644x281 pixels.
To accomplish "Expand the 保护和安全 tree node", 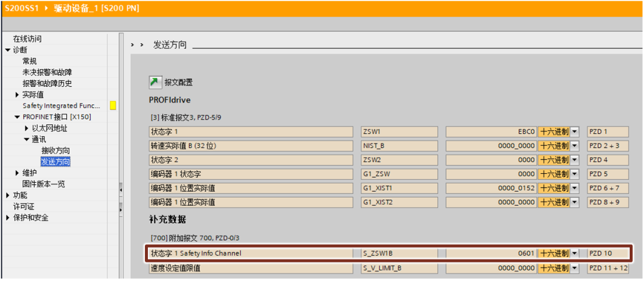I will (8, 217).
